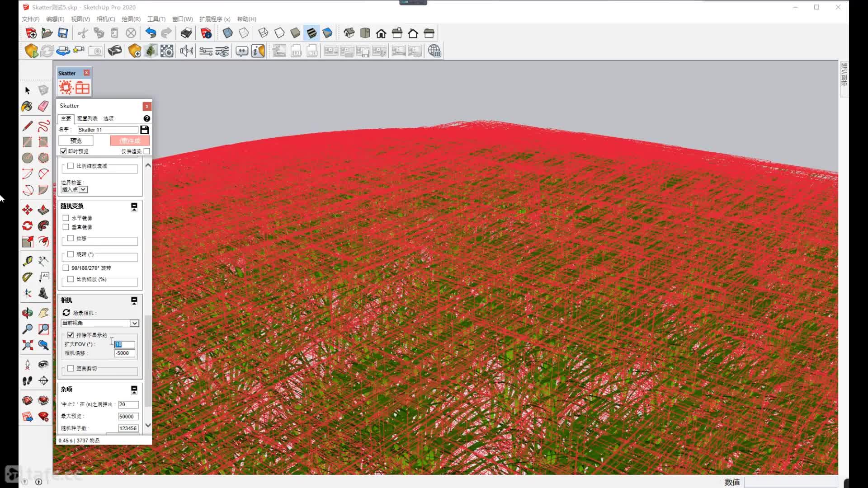Open the 编辑(E) menu
This screenshot has height=488, width=868.
[x=55, y=19]
